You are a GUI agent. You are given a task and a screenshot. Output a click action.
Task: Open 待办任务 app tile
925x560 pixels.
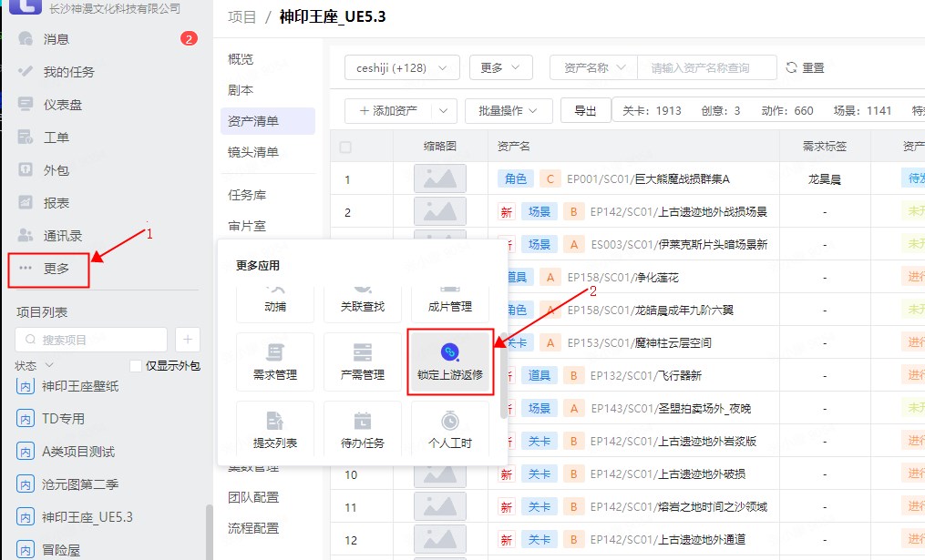click(362, 430)
